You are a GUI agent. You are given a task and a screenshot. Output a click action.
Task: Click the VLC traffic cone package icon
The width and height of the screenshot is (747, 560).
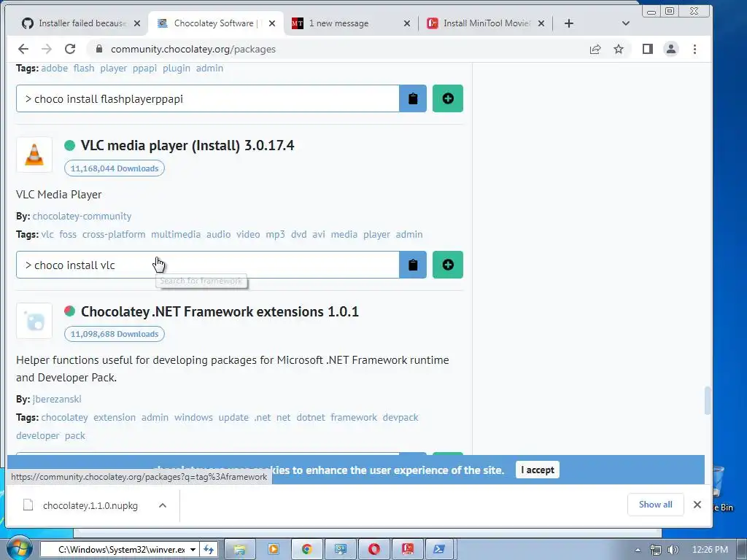pyautogui.click(x=34, y=155)
